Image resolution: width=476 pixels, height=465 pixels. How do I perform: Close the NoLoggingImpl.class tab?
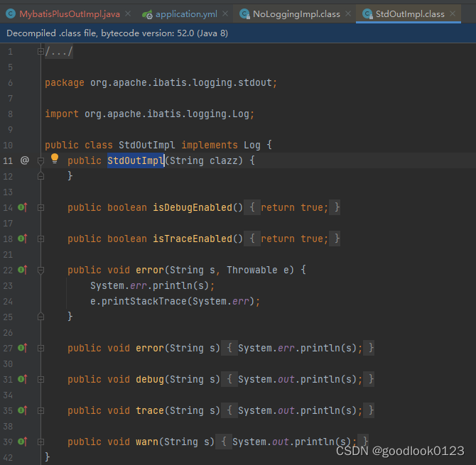tap(348, 13)
